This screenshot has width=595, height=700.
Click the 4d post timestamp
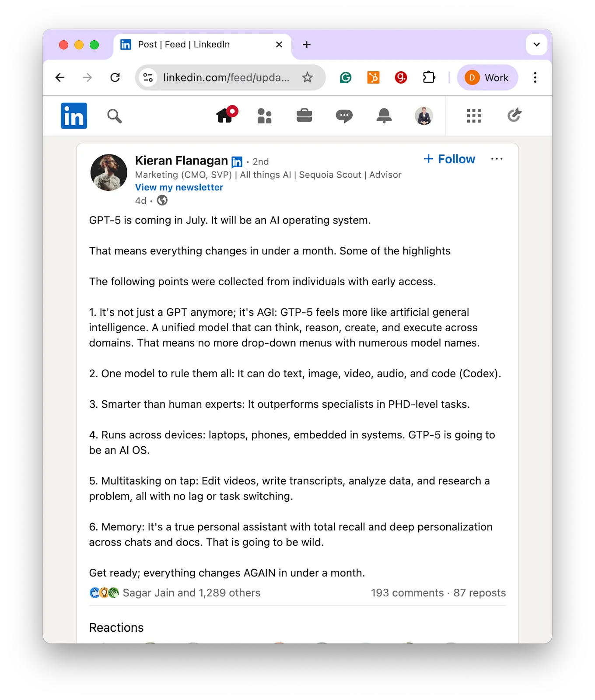click(x=140, y=200)
